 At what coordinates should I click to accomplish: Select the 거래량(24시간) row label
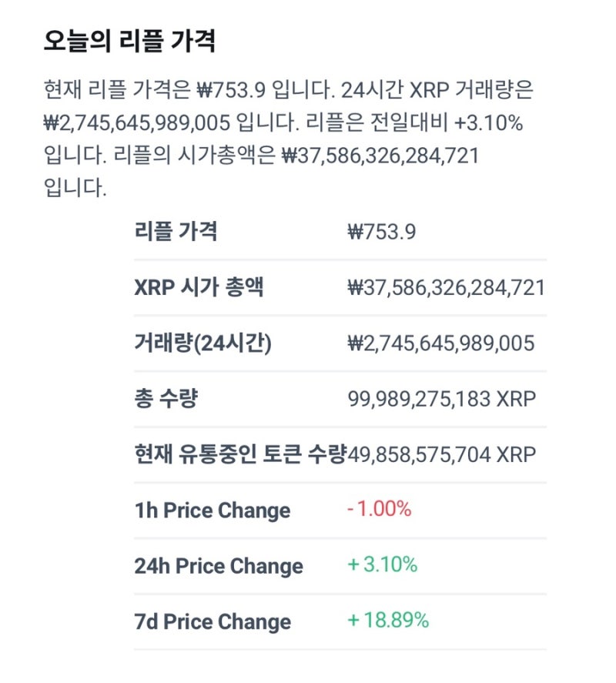click(x=203, y=343)
